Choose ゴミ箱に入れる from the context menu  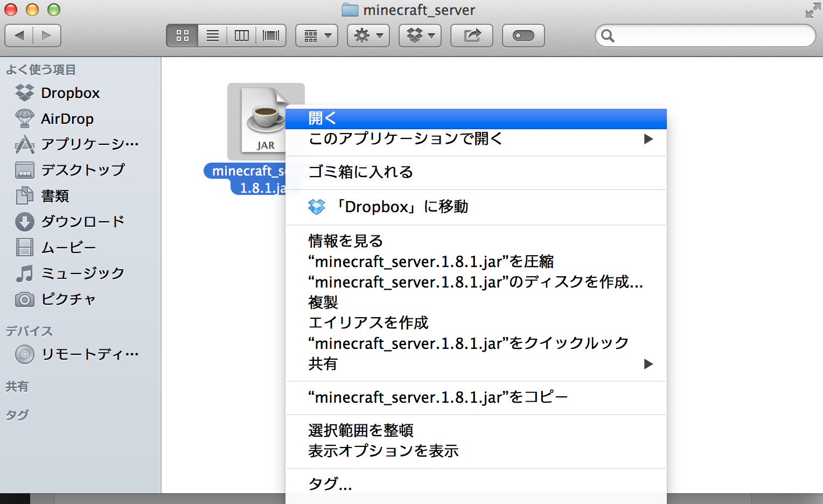476,172
